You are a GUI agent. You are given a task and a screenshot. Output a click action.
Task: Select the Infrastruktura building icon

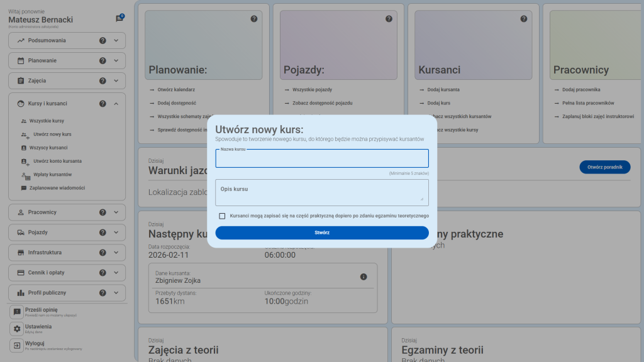pyautogui.click(x=22, y=252)
